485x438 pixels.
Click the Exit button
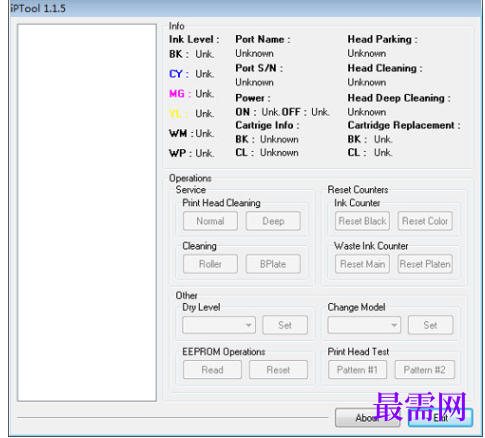pyautogui.click(x=440, y=418)
